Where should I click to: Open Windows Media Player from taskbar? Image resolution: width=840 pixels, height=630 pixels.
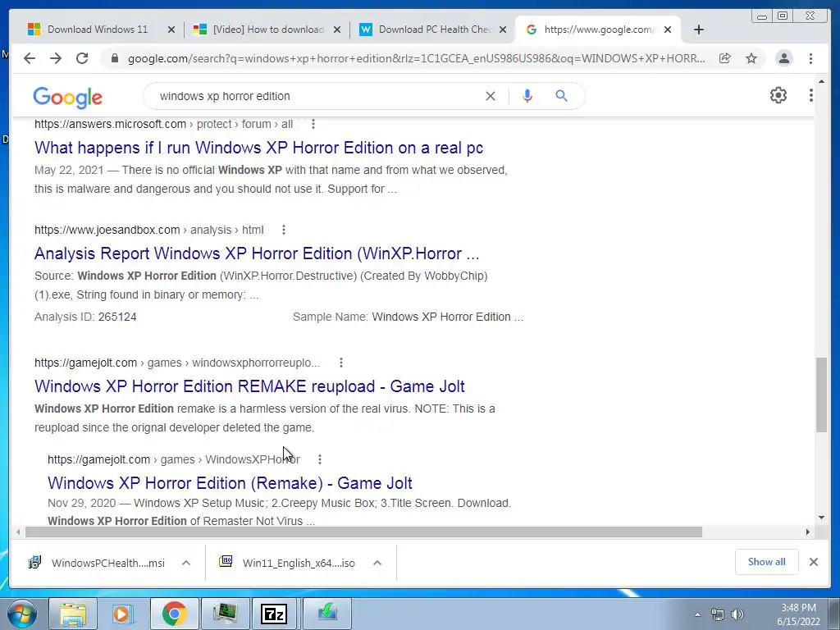(123, 614)
